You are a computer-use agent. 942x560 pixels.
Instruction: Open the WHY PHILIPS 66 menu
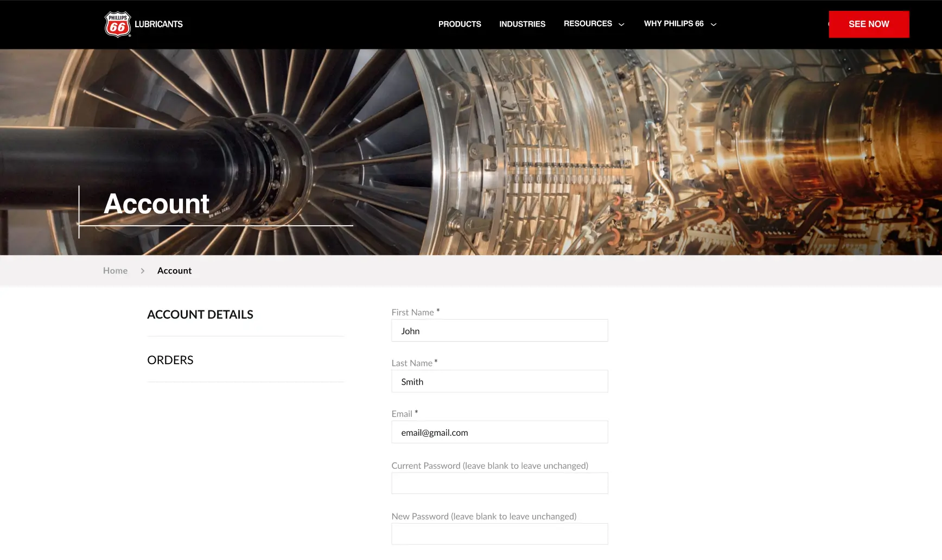pyautogui.click(x=673, y=24)
